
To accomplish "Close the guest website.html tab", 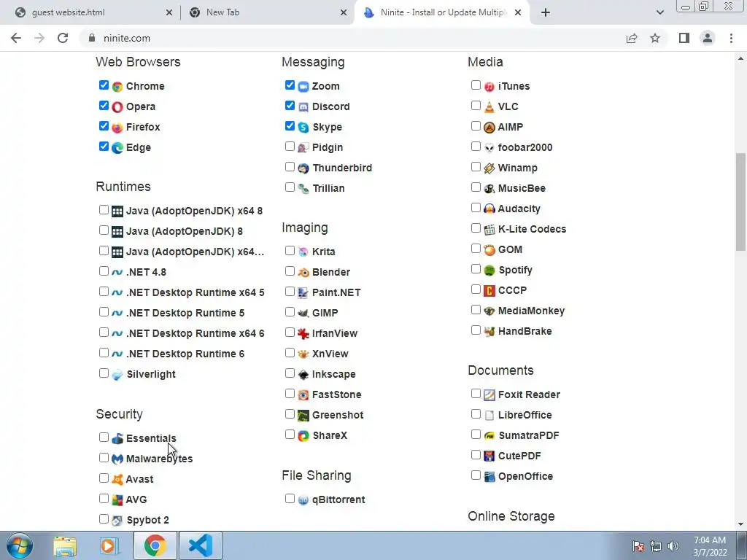I will pyautogui.click(x=169, y=13).
